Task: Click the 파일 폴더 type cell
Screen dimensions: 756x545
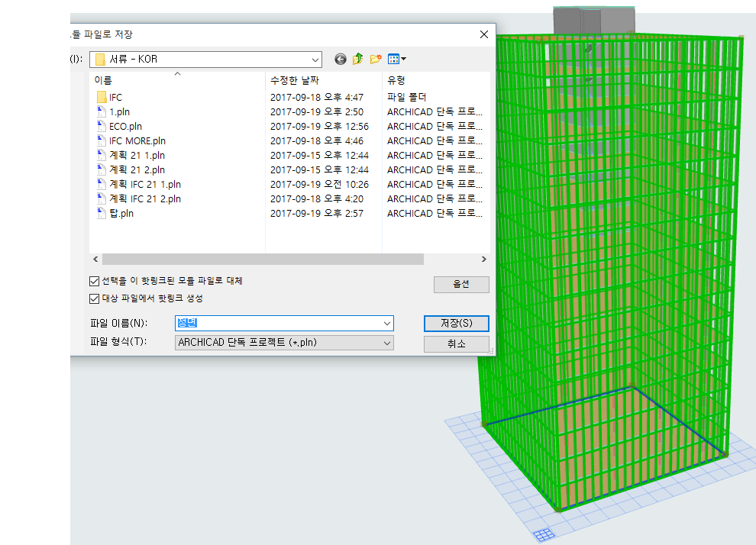Action: (x=406, y=98)
